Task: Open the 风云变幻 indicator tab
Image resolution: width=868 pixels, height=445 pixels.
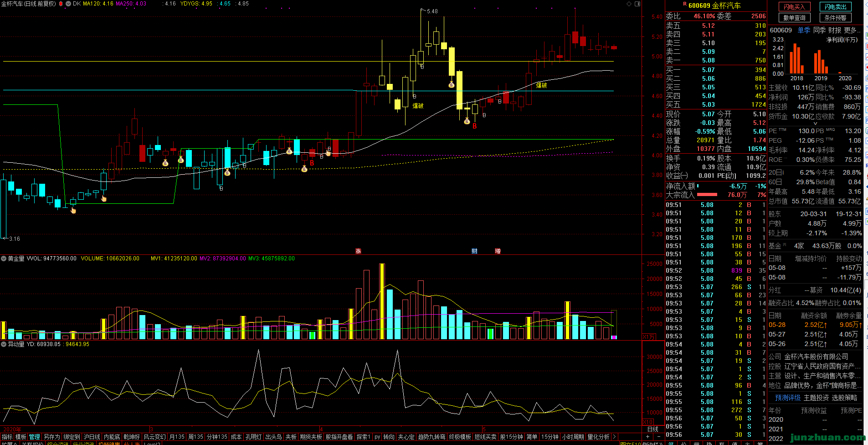Action: point(155,437)
